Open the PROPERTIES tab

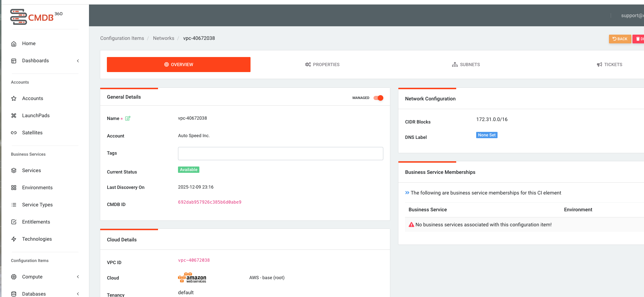coord(322,65)
